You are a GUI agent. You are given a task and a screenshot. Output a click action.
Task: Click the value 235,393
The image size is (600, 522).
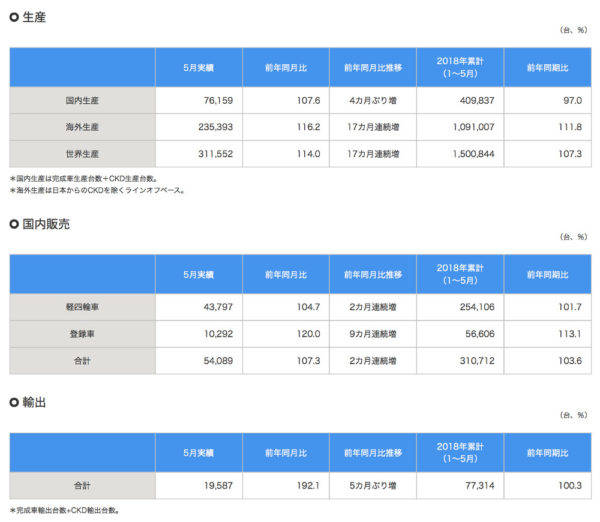(x=215, y=127)
